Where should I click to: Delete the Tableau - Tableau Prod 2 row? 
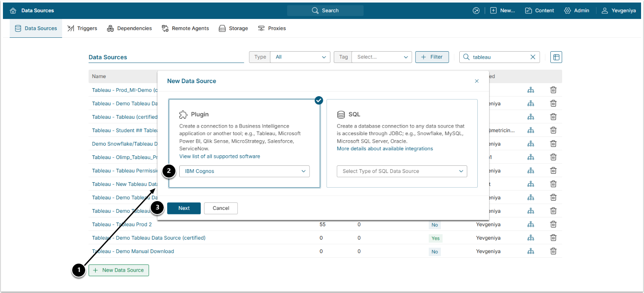pos(553,225)
